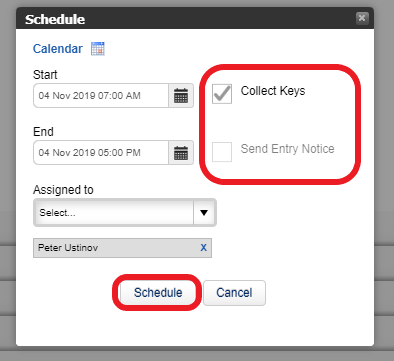394x361 pixels.
Task: Click the Assigned to label
Action: 63,190
